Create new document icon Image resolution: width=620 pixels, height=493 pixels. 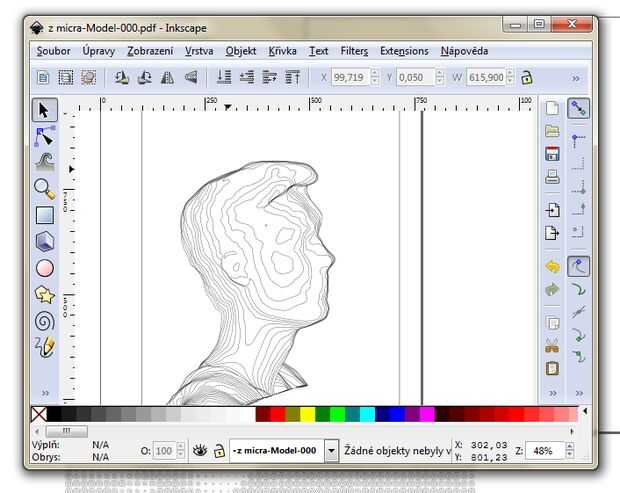point(552,108)
